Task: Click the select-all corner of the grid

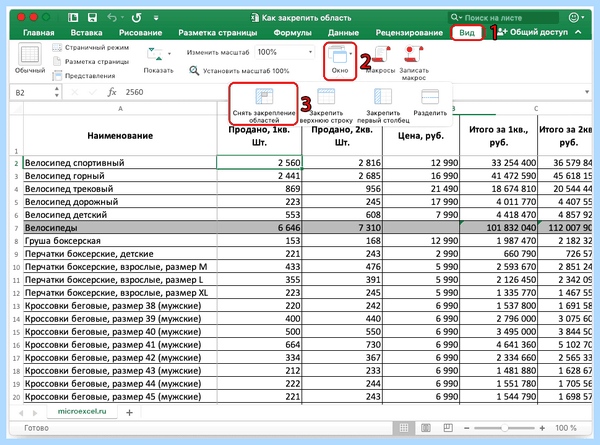Action: [x=16, y=109]
